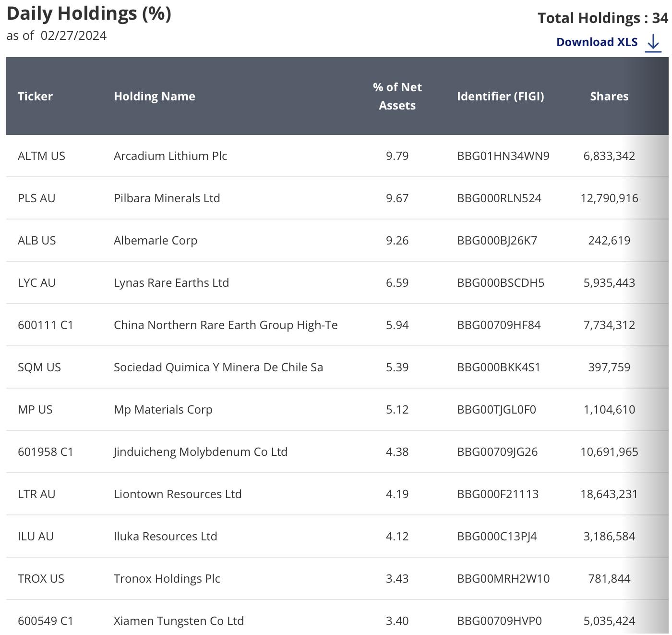Select the ILU AU ticker cell
This screenshot has width=672, height=635.
[x=36, y=536]
